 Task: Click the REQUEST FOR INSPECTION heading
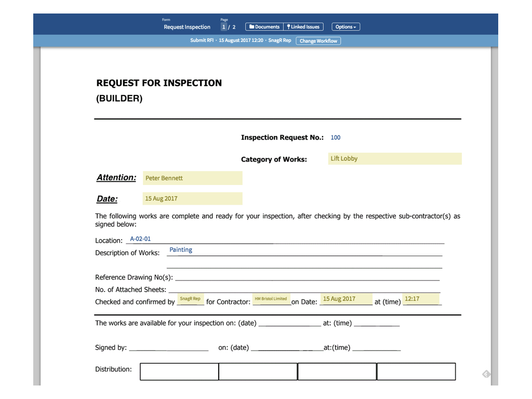[x=159, y=83]
